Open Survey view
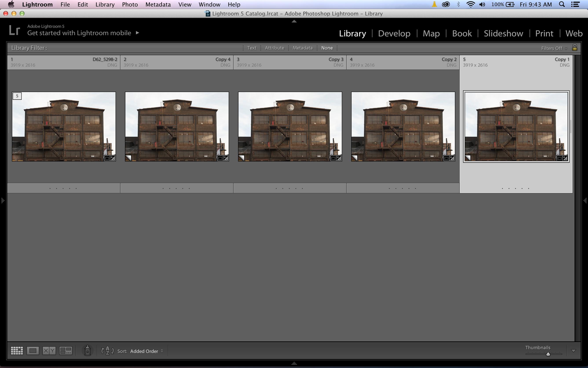The image size is (588, 368). coord(66,351)
